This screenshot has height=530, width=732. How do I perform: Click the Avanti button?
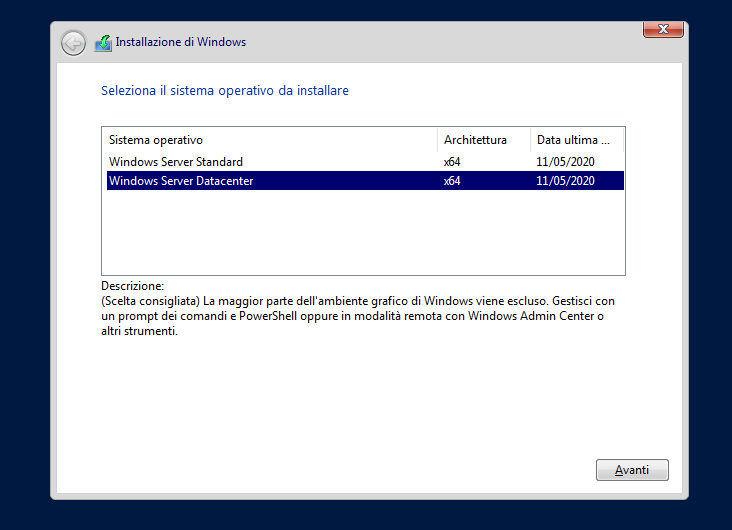632,470
